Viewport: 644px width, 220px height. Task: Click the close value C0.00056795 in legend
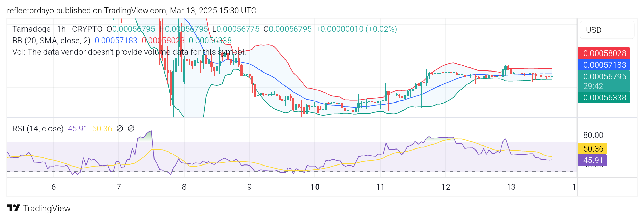pos(288,29)
